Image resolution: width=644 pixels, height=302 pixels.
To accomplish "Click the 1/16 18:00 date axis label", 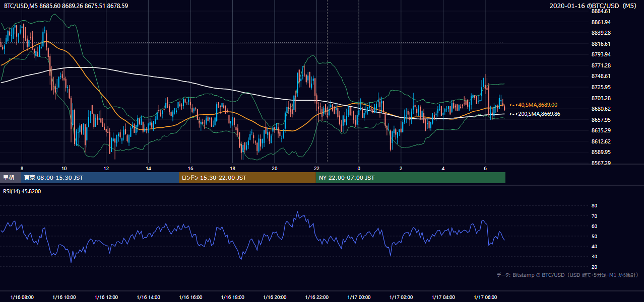I will 232,297.
